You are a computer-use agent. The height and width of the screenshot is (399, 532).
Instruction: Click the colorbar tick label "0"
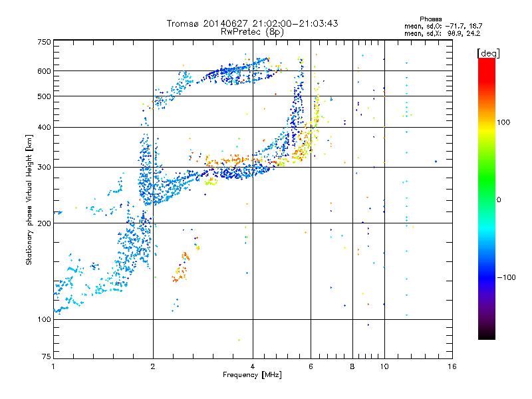click(499, 200)
